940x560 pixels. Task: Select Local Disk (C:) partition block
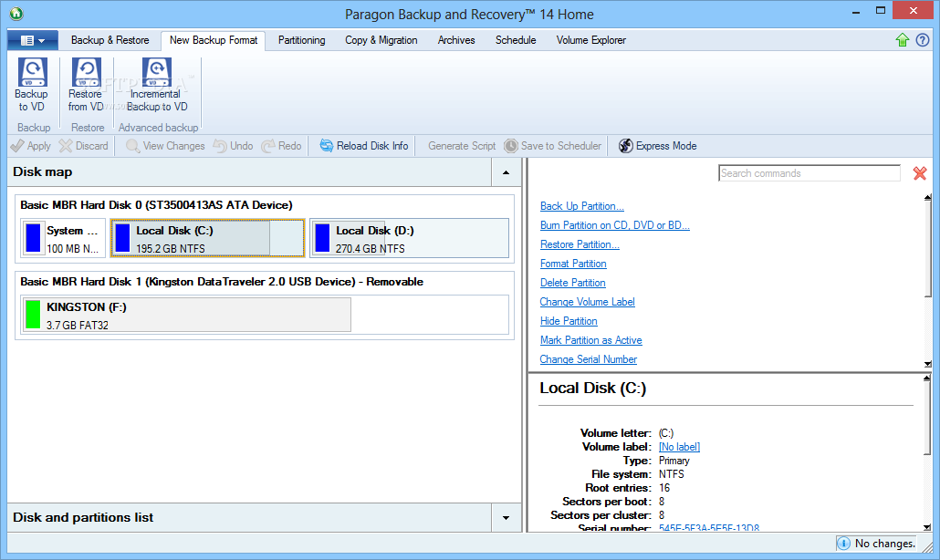207,238
